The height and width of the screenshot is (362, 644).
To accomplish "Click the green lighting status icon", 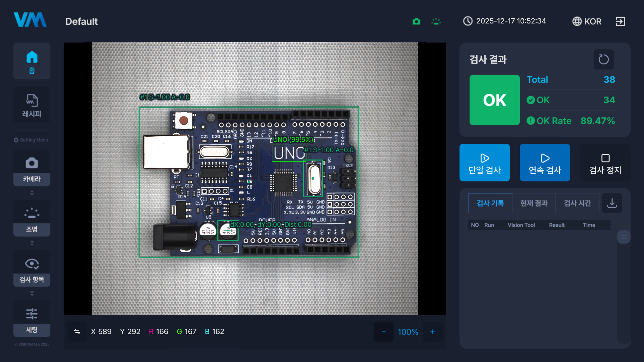I will 436,22.
